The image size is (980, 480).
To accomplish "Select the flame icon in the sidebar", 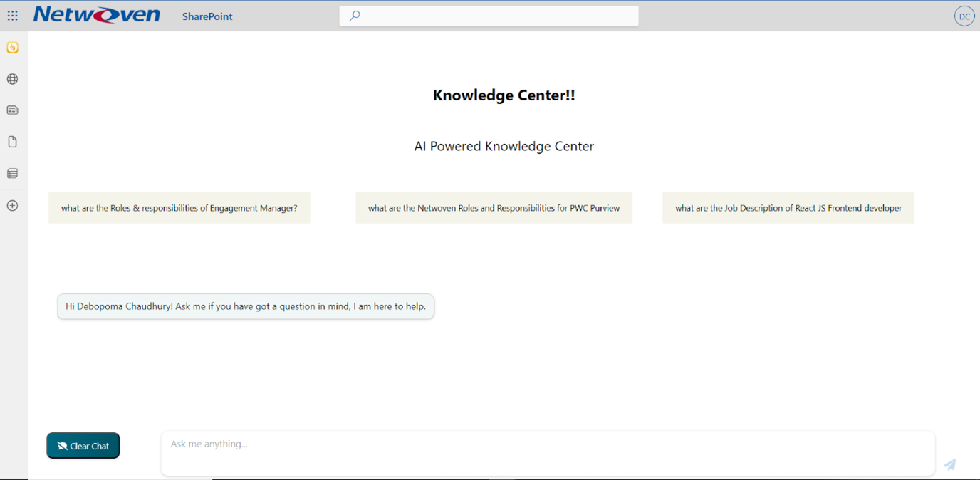I will click(12, 47).
